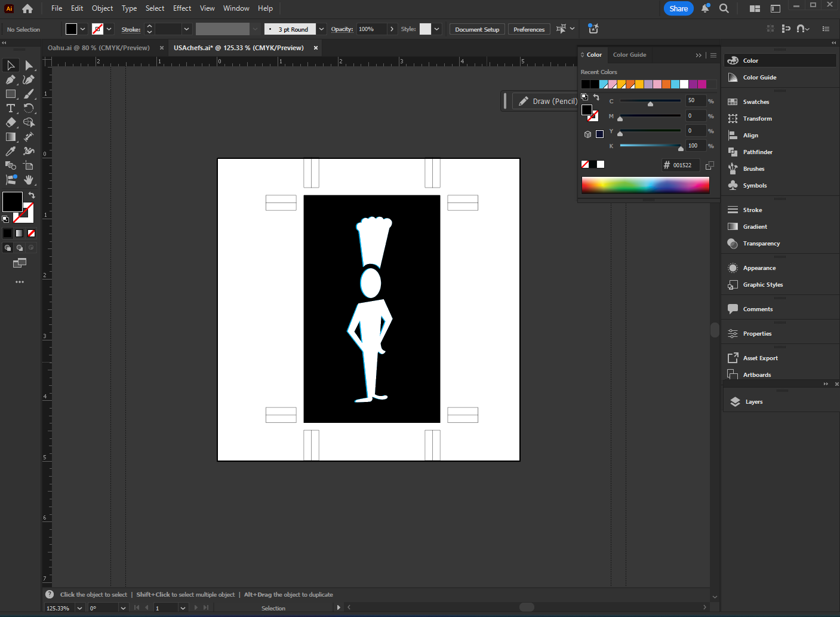Click the Share button
Image resolution: width=840 pixels, height=617 pixels.
pyautogui.click(x=678, y=8)
